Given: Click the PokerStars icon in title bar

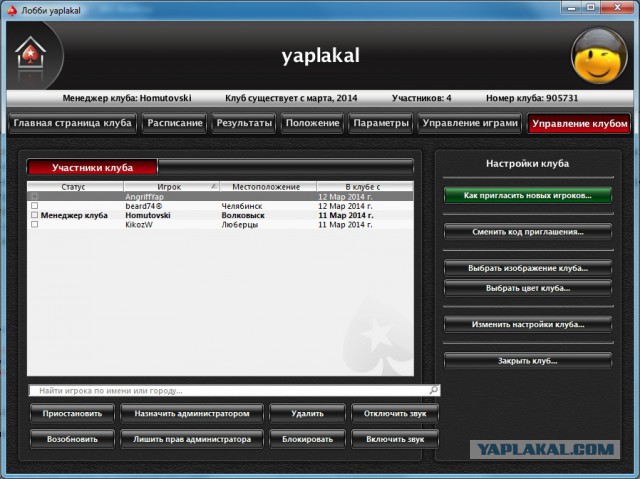Looking at the screenshot, I should point(11,11).
